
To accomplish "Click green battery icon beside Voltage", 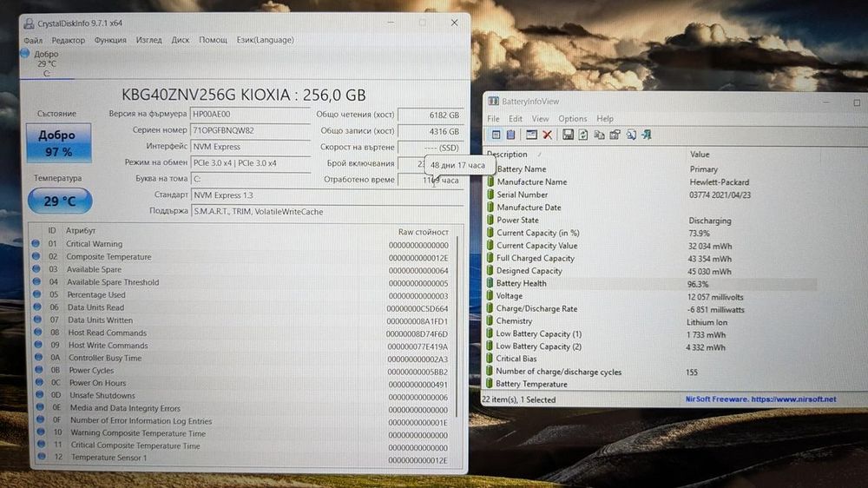I will 490,296.
